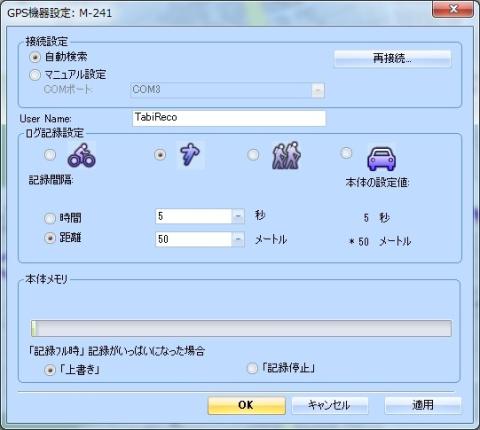Click the User Name field containing TabiReco
Viewport: 480px width, 430px height.
[x=229, y=118]
